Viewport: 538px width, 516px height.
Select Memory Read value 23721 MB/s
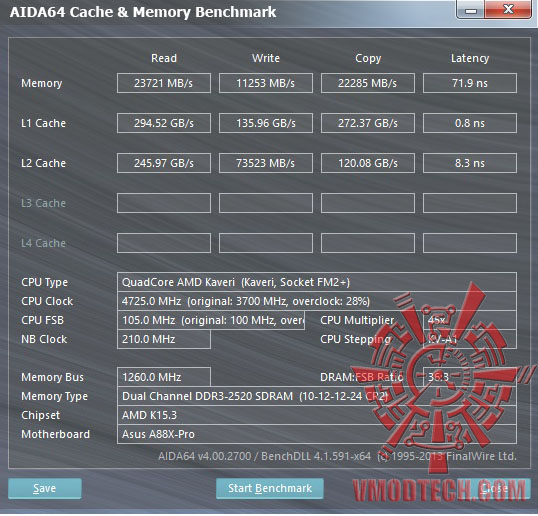pos(164,83)
